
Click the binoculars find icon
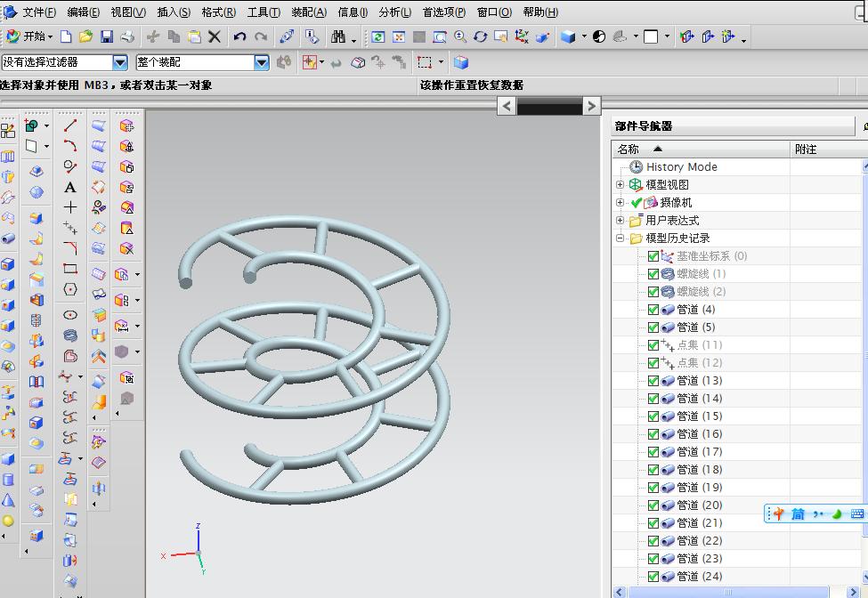[x=337, y=36]
